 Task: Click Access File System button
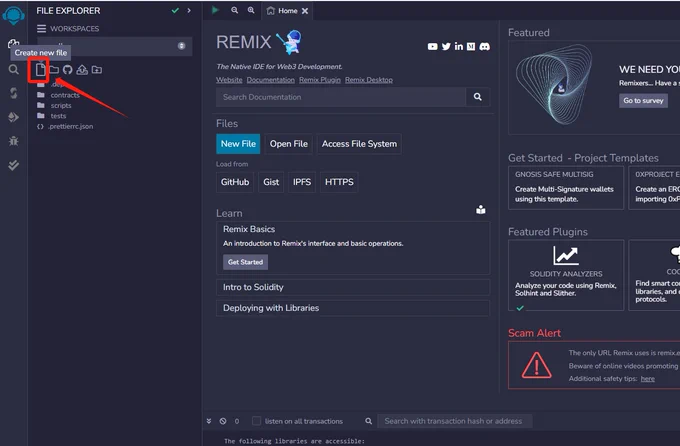point(359,144)
